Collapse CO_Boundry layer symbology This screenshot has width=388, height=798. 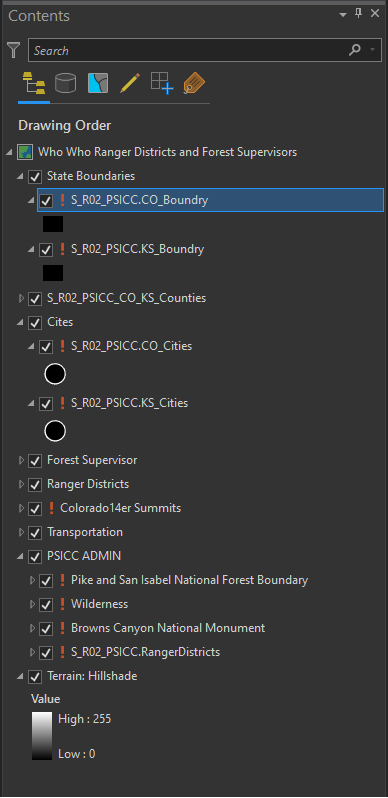(32, 201)
